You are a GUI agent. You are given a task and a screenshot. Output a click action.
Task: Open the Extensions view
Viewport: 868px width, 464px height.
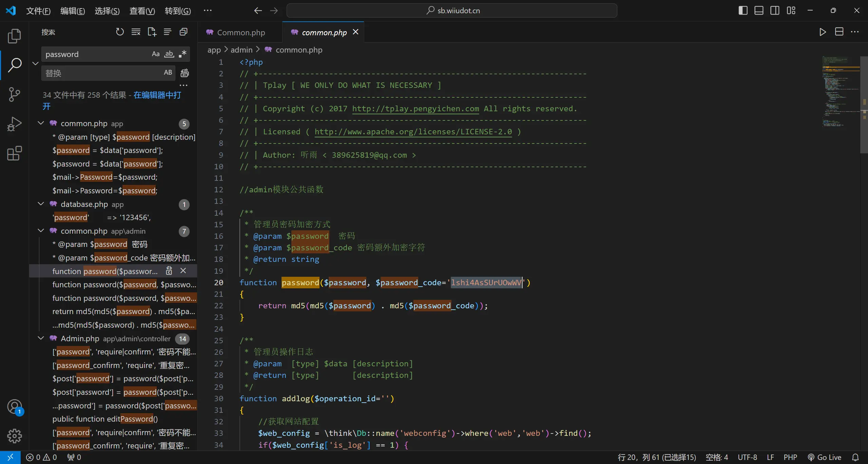tap(14, 153)
